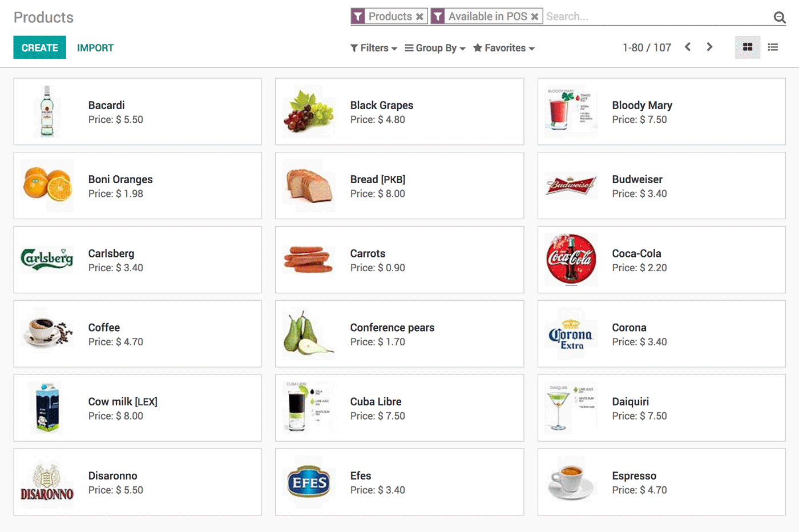This screenshot has width=799, height=532.
Task: Go to the next page of products
Action: click(x=709, y=47)
